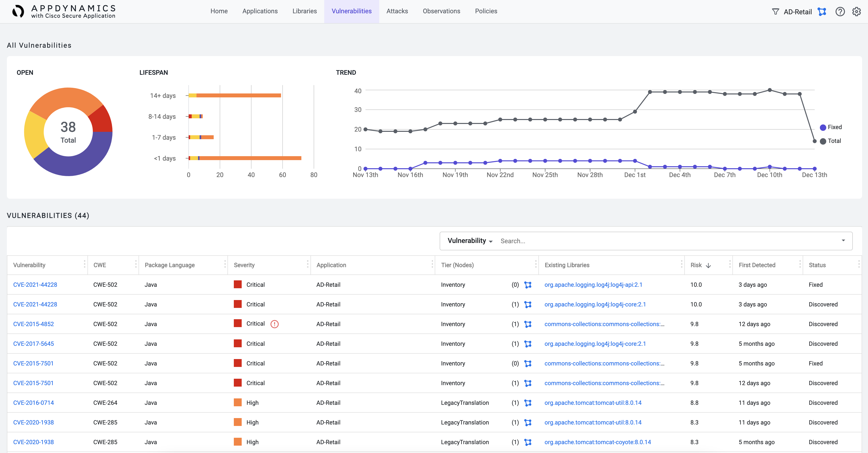This screenshot has height=453, width=868.
Task: Open the flow map icon beside AD-Retail
Action: 822,12
